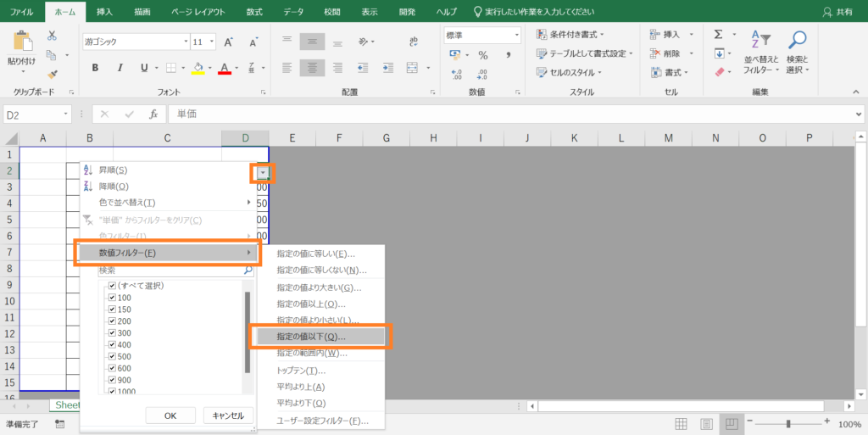Click the font color red swatch button
Viewport: 868px width, 435px height.
pos(224,68)
